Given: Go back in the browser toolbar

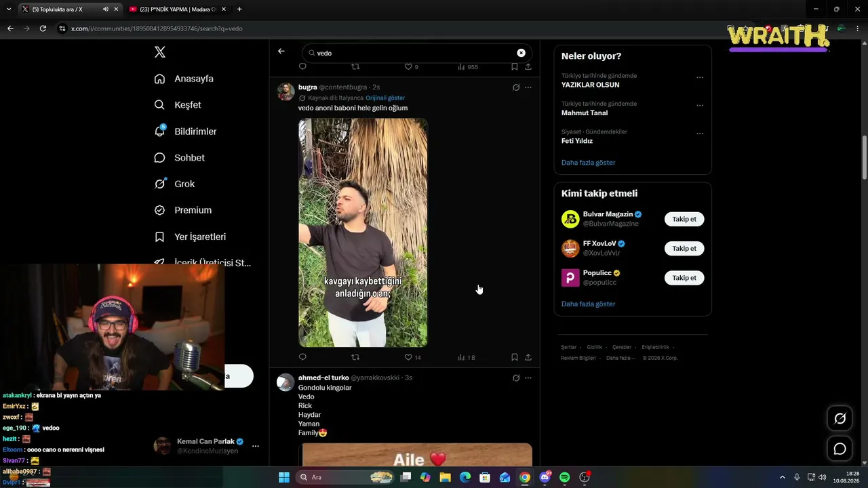Looking at the screenshot, I should (x=10, y=28).
